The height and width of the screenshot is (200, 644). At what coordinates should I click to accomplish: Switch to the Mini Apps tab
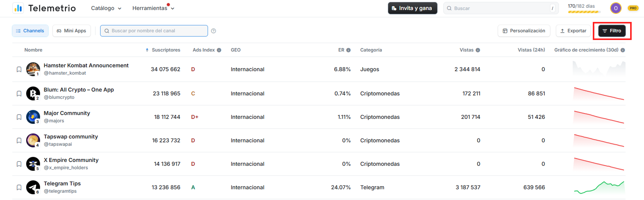coord(71,31)
